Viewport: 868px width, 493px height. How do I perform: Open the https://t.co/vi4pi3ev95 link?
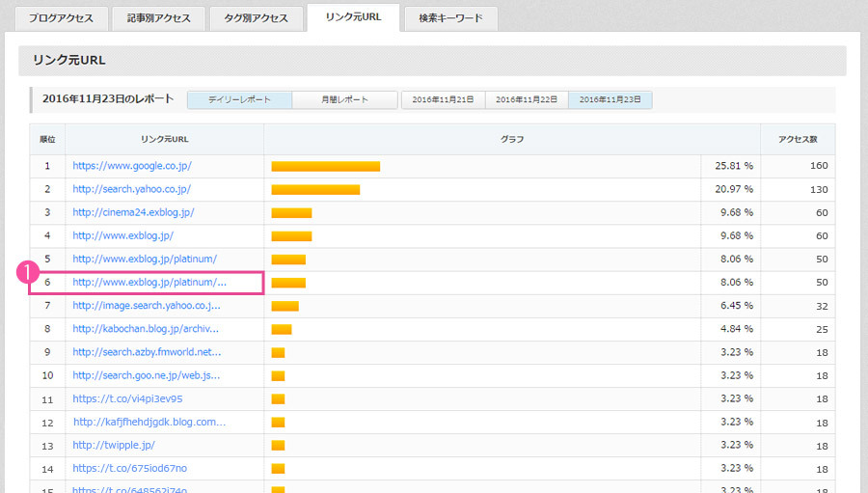coord(127,398)
